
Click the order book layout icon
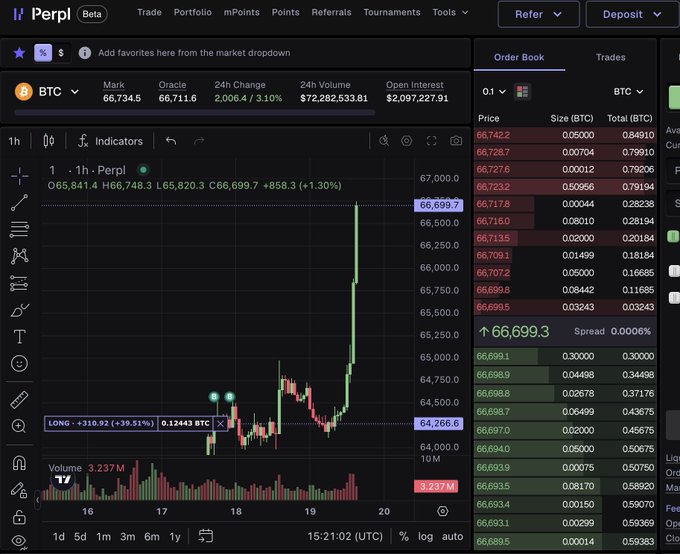pyautogui.click(x=522, y=92)
